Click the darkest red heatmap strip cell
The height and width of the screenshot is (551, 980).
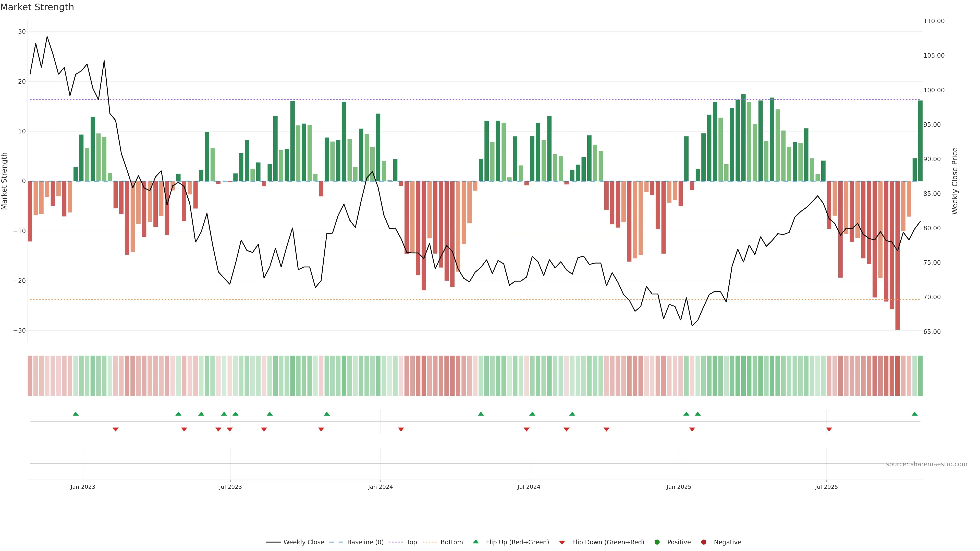point(898,375)
